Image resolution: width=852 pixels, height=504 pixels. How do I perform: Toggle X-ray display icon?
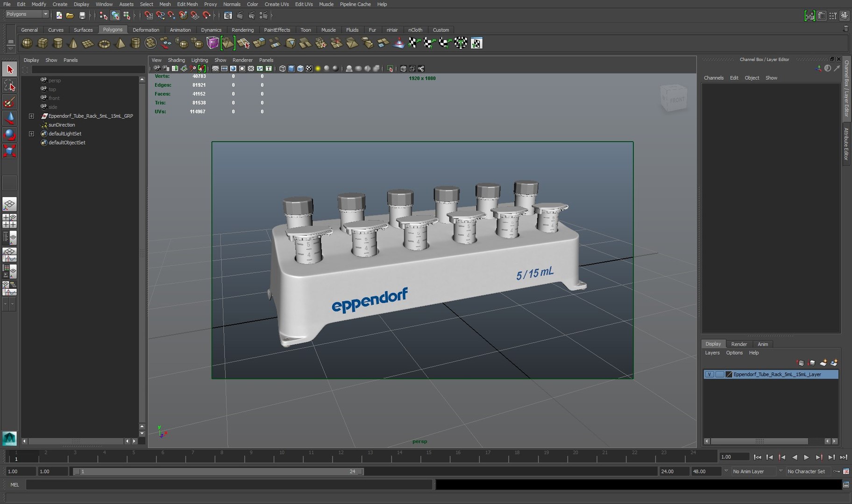click(404, 69)
